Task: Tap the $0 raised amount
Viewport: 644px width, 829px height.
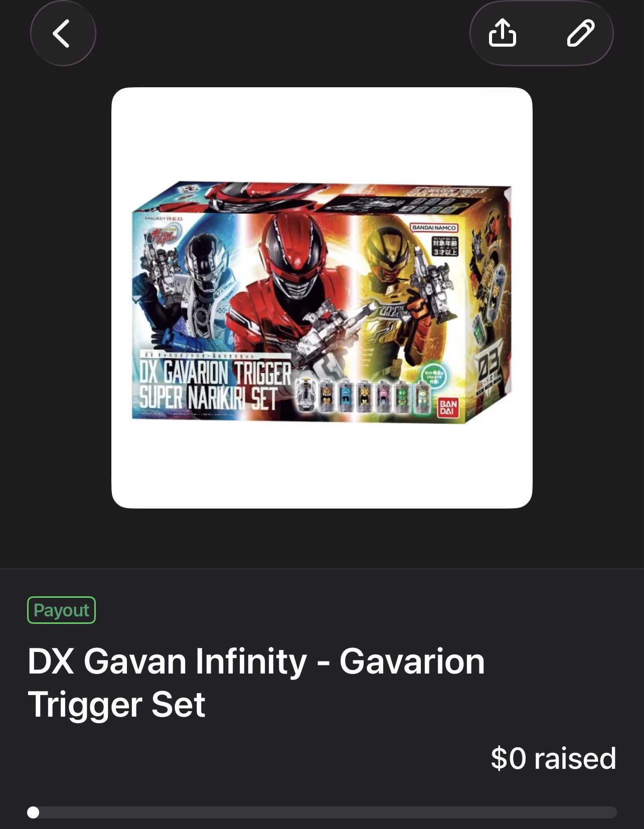Action: (554, 758)
